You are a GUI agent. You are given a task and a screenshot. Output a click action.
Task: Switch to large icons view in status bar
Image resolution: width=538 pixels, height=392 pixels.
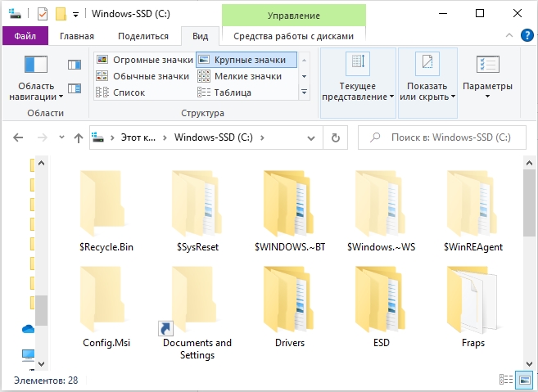pos(525,380)
